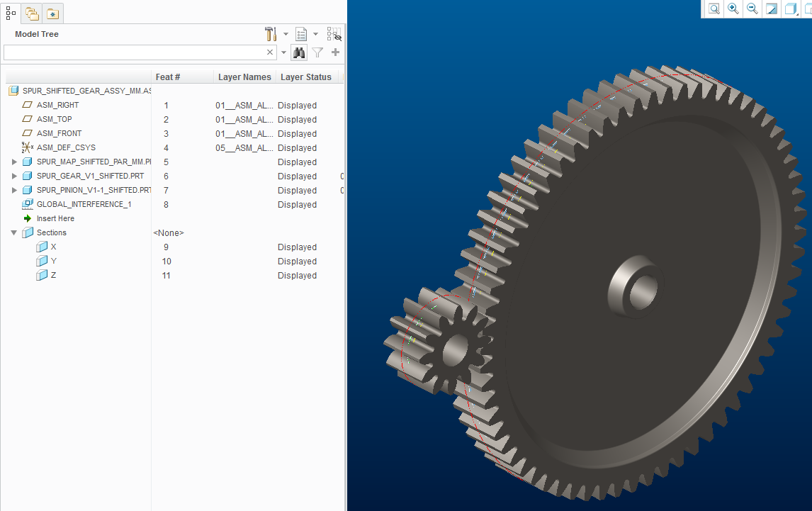Expand the SPUR_PINION_V1-1_SHIFTED.PRT node
The image size is (812, 511).
click(14, 190)
